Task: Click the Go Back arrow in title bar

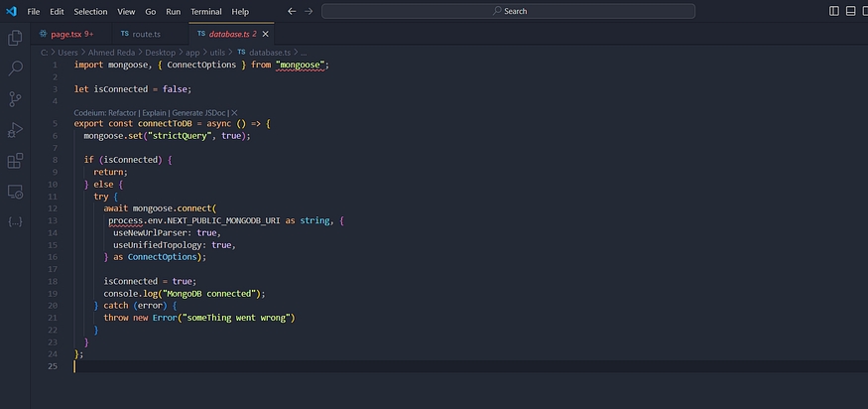Action: 292,11
